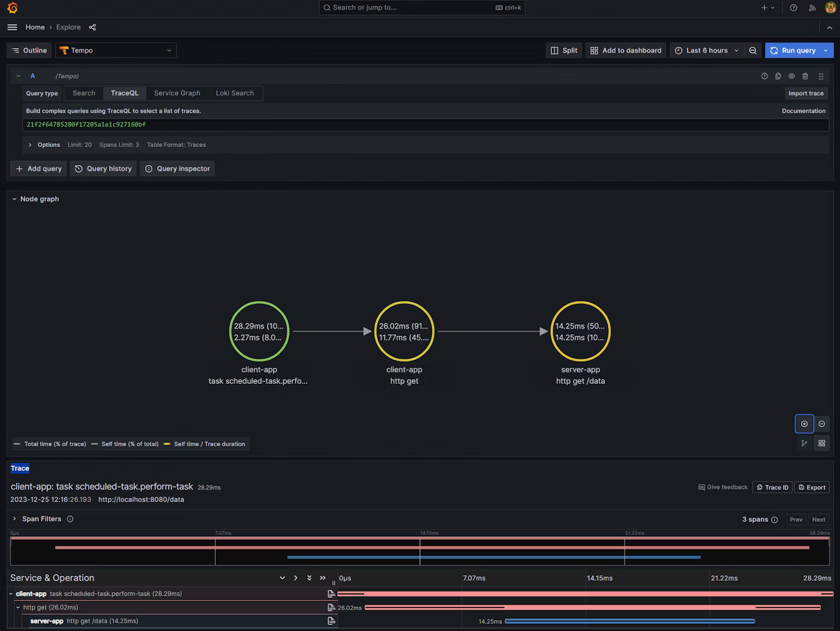Open the Last 6 hours time picker

click(x=706, y=50)
